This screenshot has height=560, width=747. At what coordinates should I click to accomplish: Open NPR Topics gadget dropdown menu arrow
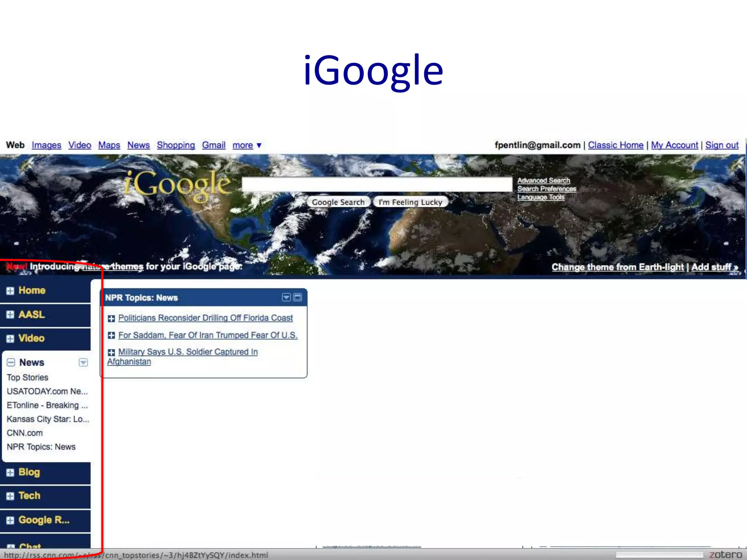[x=286, y=297]
